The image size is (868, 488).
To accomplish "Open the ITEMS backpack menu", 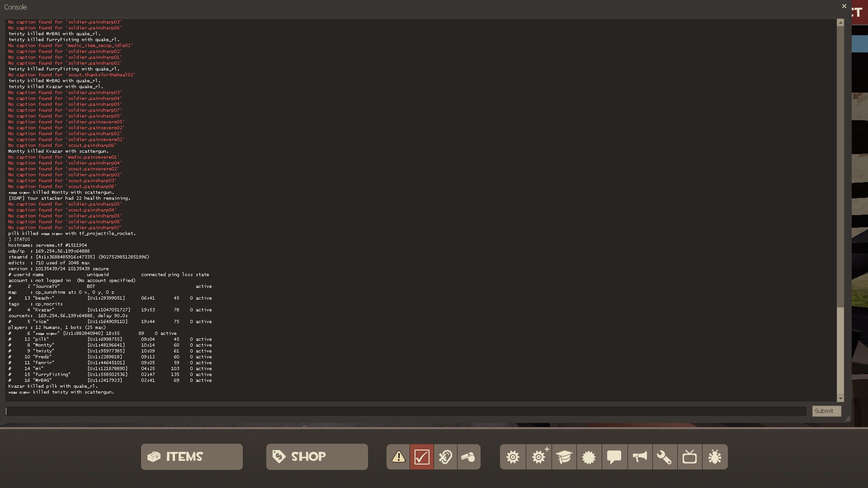I will point(192,457).
